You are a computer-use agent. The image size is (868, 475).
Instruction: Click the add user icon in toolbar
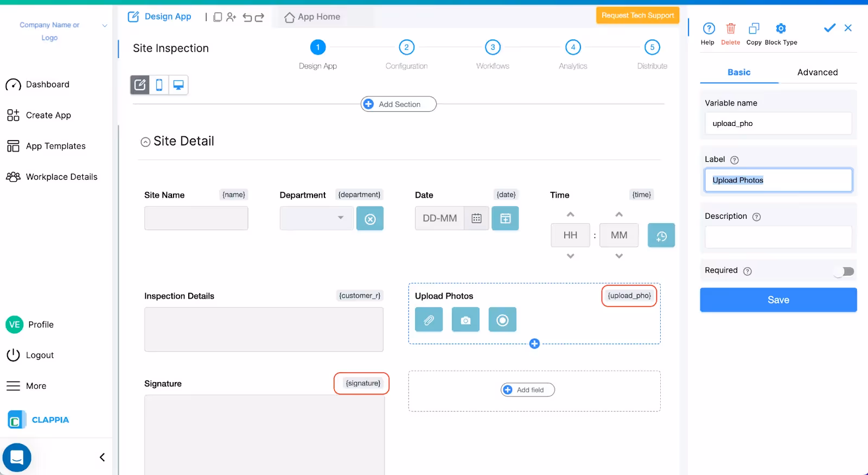coord(231,17)
